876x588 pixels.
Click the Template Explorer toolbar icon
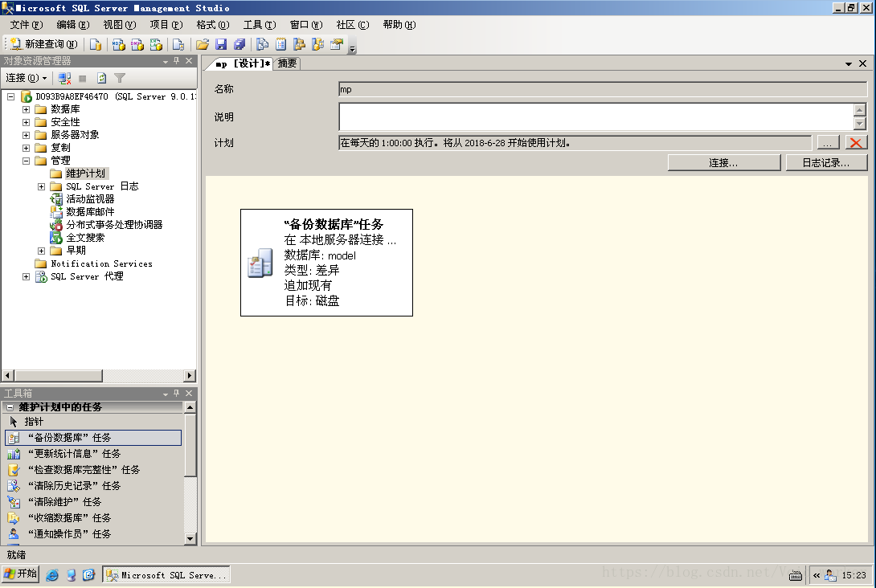pyautogui.click(x=318, y=45)
